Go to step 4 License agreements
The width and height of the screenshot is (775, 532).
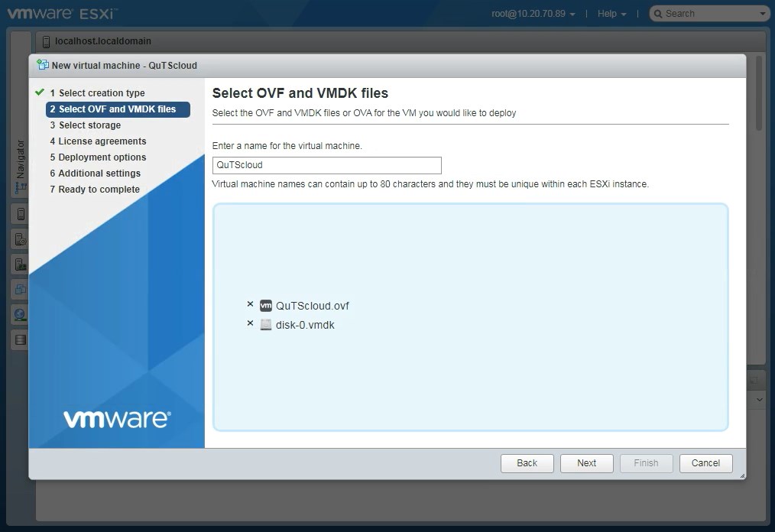[98, 141]
